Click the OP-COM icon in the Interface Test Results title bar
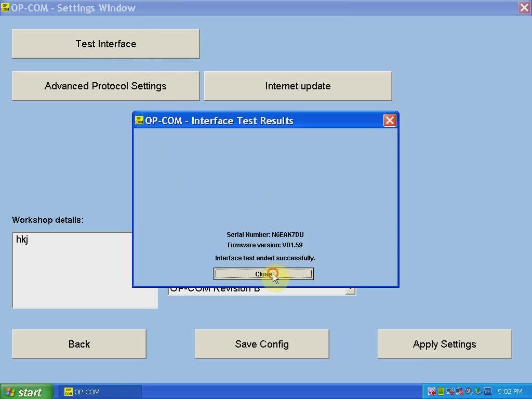Screen dimensions: 532x399 139,120
